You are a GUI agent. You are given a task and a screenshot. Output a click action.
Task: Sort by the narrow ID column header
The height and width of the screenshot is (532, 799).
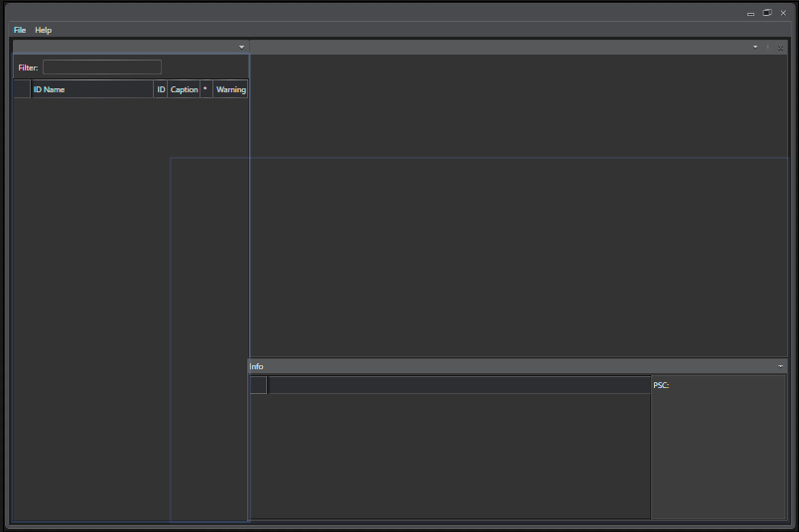[x=161, y=89]
